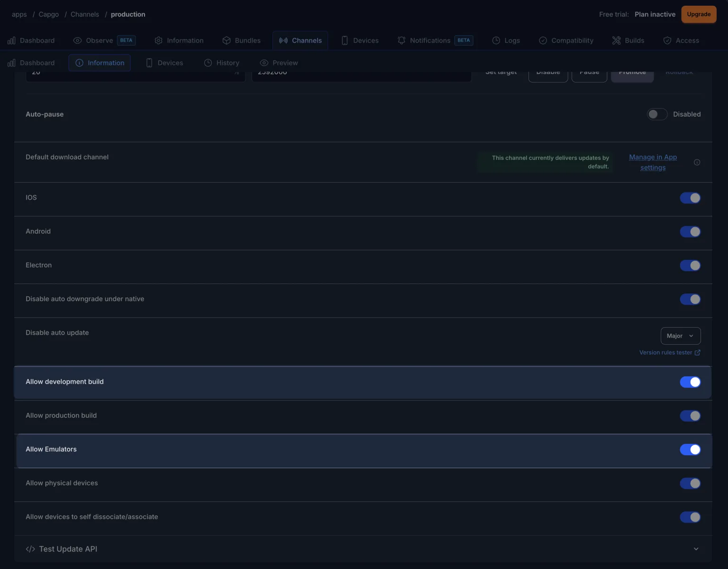Image resolution: width=728 pixels, height=569 pixels.
Task: Click the Channels broadcast icon
Action: [x=283, y=40]
